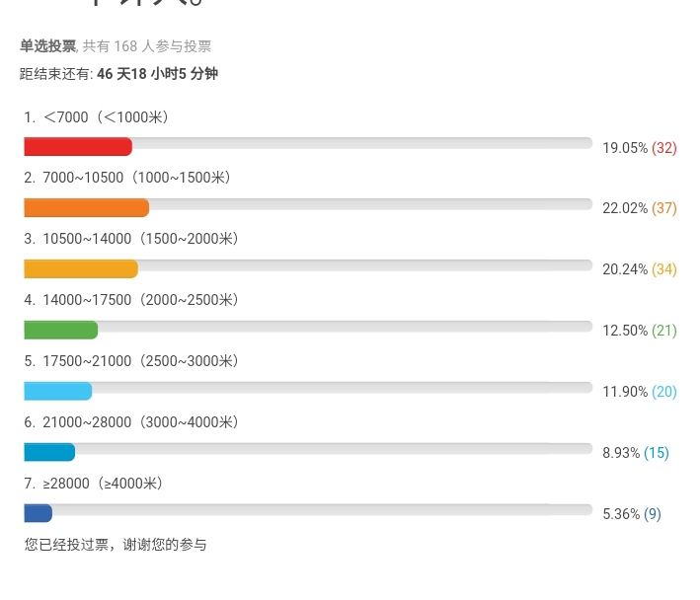Image resolution: width=700 pixels, height=600 pixels.
Task: Click the light blue bar for 17500~21000
Action: 57,391
